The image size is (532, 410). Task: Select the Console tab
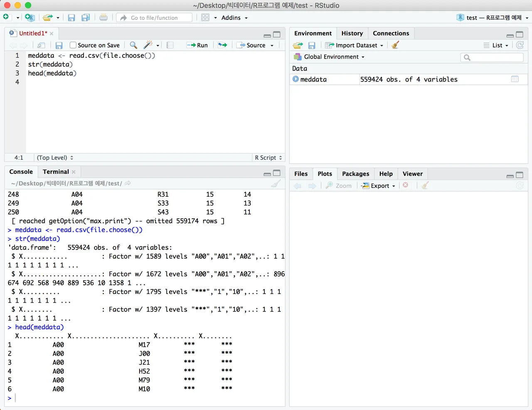coord(21,172)
